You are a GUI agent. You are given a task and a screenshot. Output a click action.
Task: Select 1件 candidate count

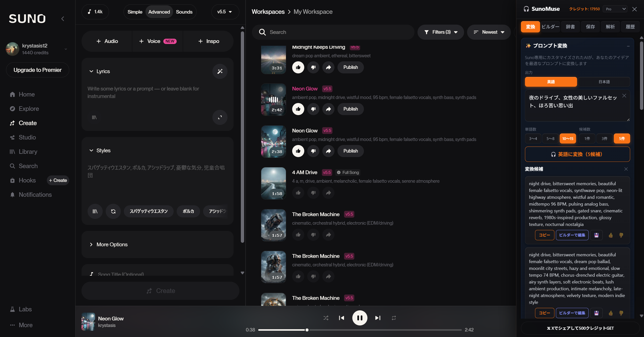point(587,139)
